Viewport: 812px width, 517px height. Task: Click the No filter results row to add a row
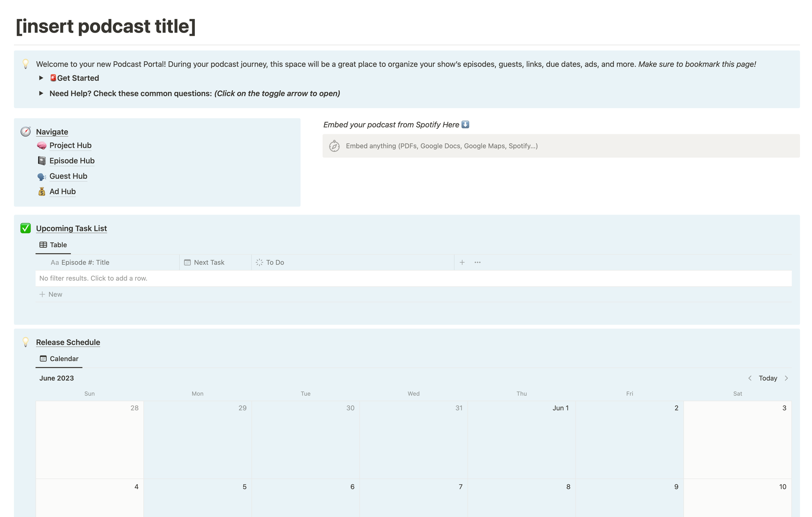413,278
